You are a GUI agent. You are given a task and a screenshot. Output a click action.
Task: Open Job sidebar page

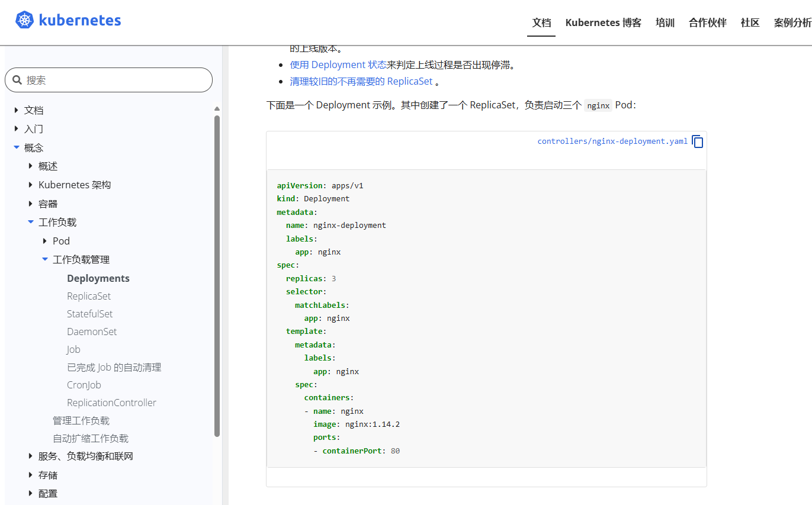click(x=73, y=349)
